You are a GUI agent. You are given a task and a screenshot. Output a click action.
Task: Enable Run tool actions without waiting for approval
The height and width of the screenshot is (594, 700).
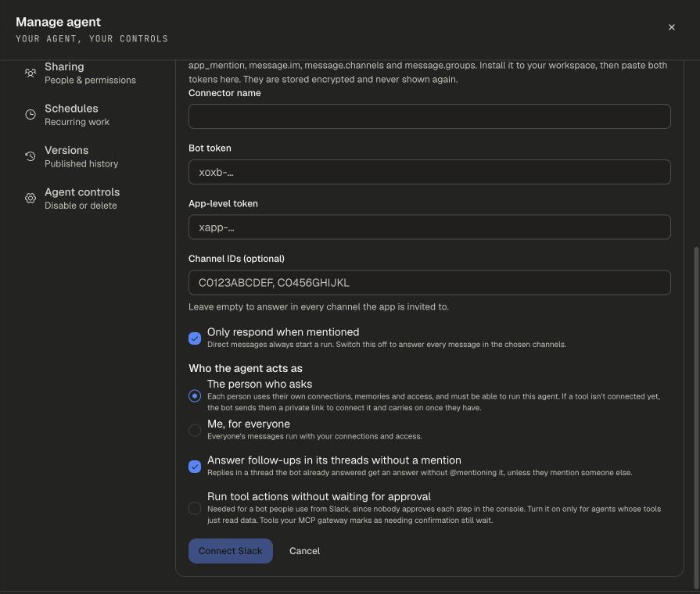(x=195, y=508)
